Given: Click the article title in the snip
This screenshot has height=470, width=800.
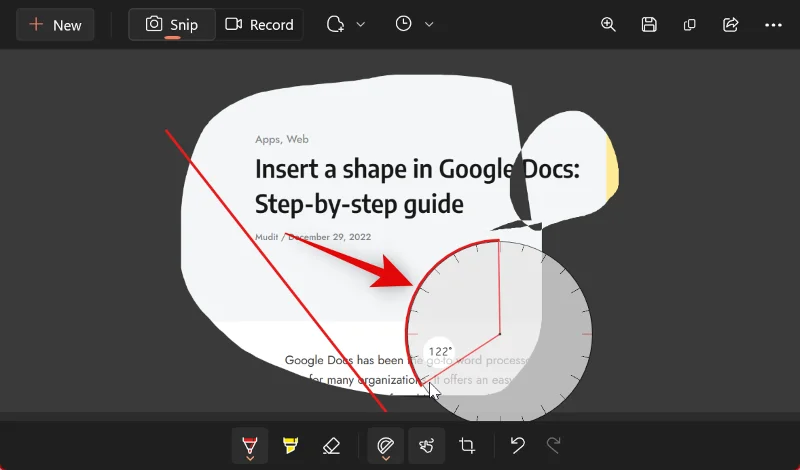Looking at the screenshot, I should point(416,187).
